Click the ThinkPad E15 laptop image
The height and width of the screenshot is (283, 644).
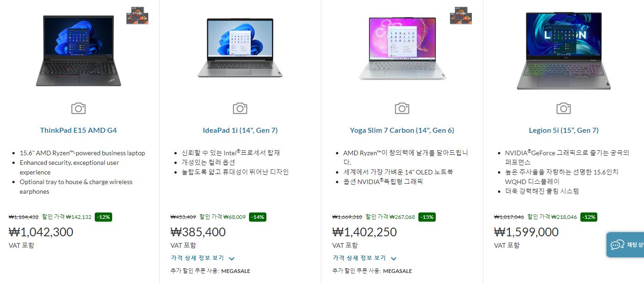tap(78, 50)
